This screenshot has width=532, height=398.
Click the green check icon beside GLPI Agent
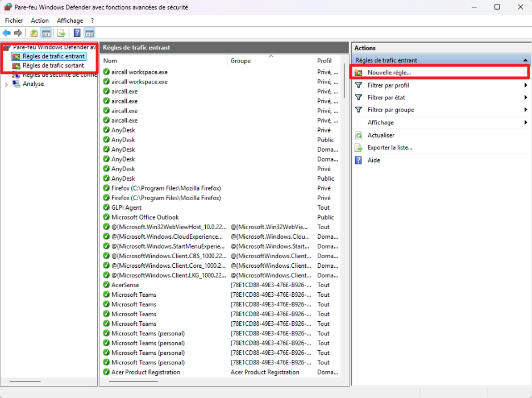[x=106, y=208]
